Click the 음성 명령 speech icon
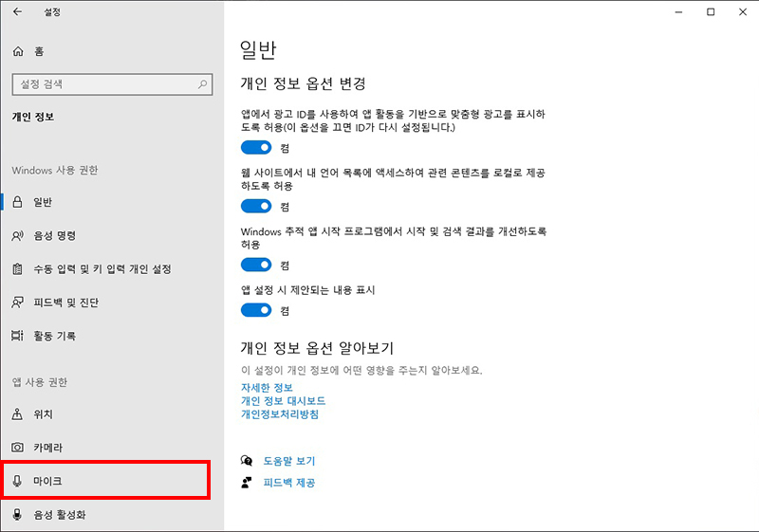The height and width of the screenshot is (532, 759). pos(17,235)
